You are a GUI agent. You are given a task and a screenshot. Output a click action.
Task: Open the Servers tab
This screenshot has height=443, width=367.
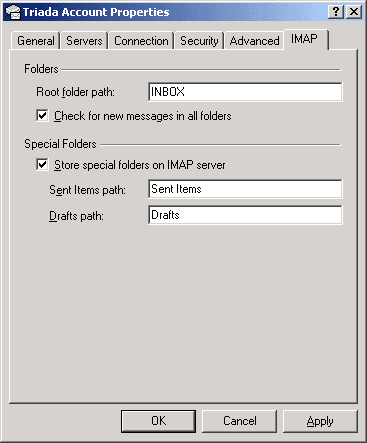(84, 41)
